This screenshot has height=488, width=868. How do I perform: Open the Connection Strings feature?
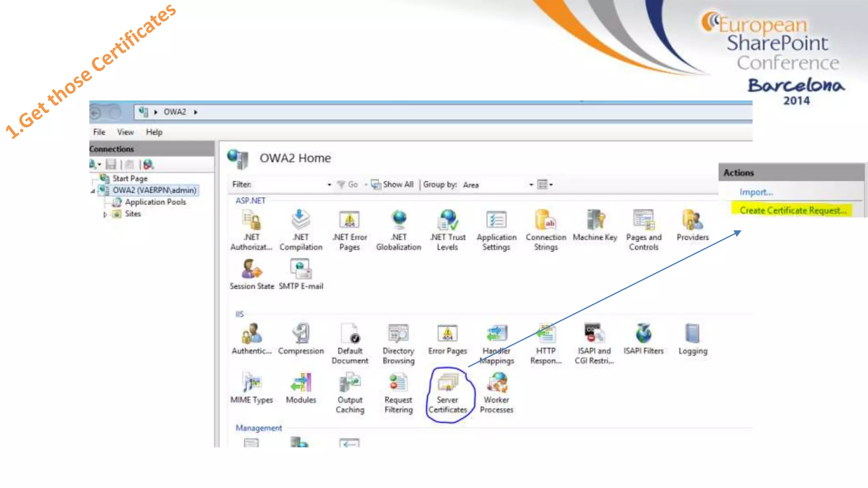[x=546, y=222]
